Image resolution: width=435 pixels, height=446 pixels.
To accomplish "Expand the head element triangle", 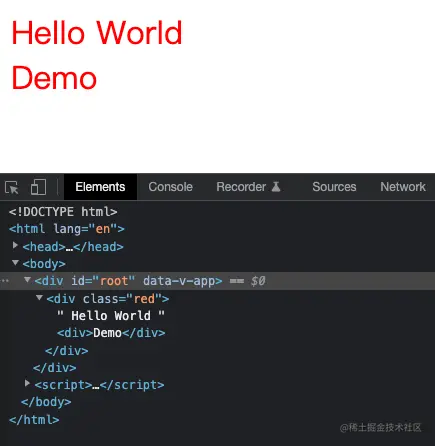I will pos(15,246).
